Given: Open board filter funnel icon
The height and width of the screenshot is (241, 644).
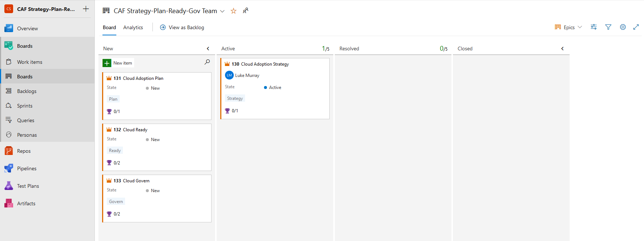Looking at the screenshot, I should [x=608, y=27].
